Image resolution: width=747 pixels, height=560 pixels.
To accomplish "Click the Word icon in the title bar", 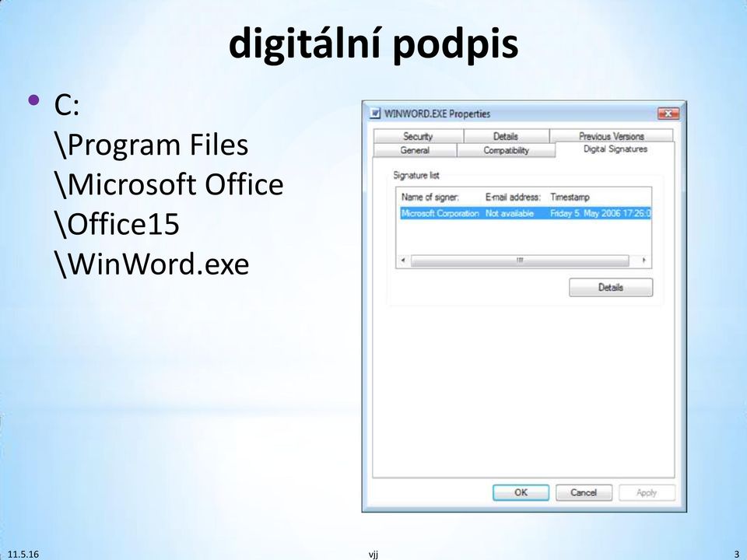I will tap(375, 114).
